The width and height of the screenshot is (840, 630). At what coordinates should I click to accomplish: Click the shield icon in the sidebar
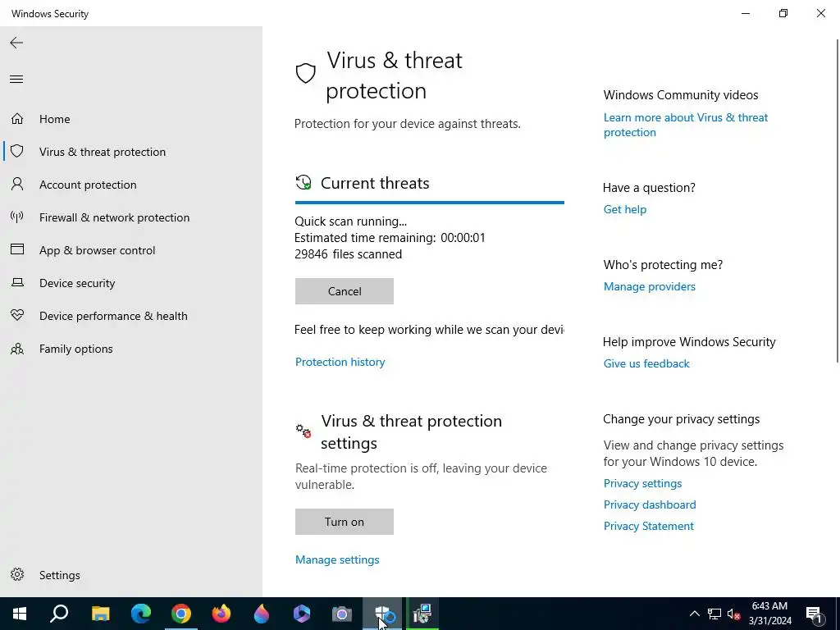click(17, 151)
